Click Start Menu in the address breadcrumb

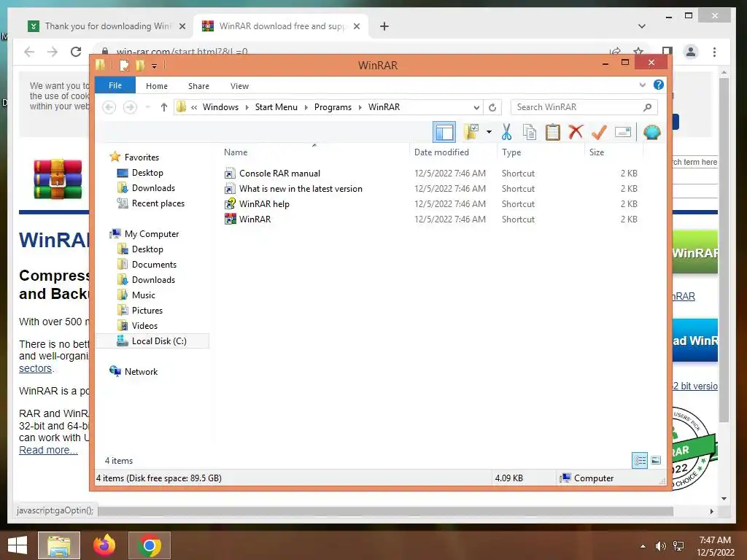276,107
